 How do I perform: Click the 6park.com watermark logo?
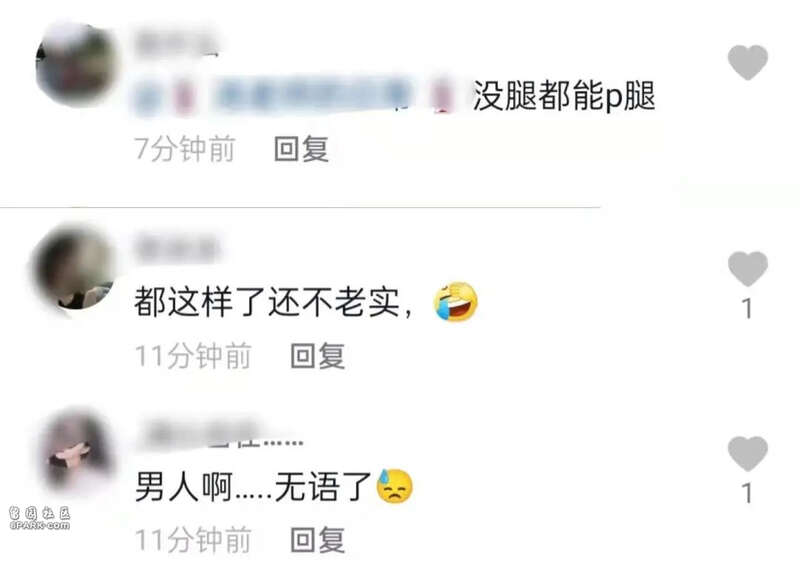coord(39,518)
